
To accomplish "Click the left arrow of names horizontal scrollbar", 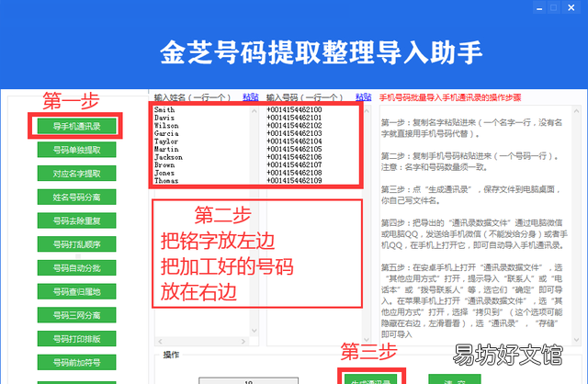I will (160, 341).
